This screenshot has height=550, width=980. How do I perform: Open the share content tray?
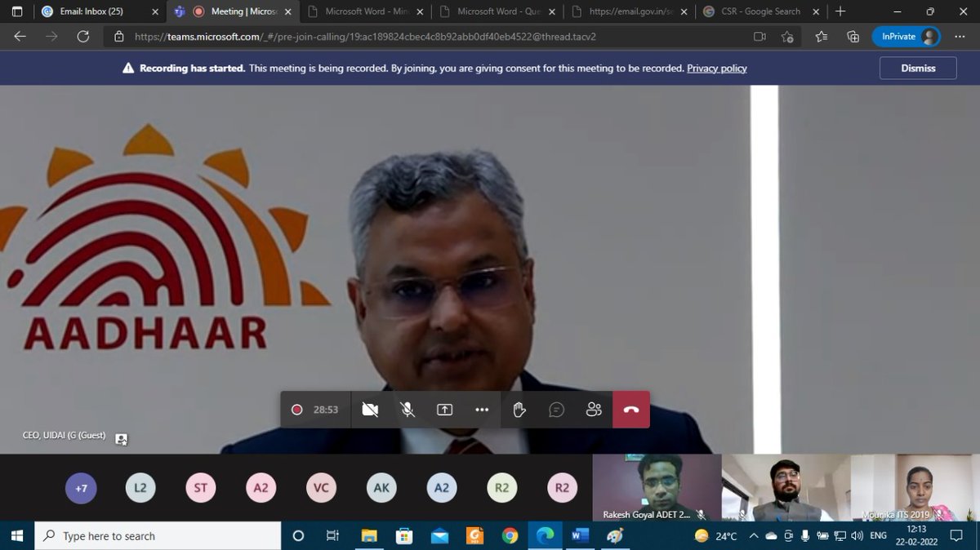(444, 410)
